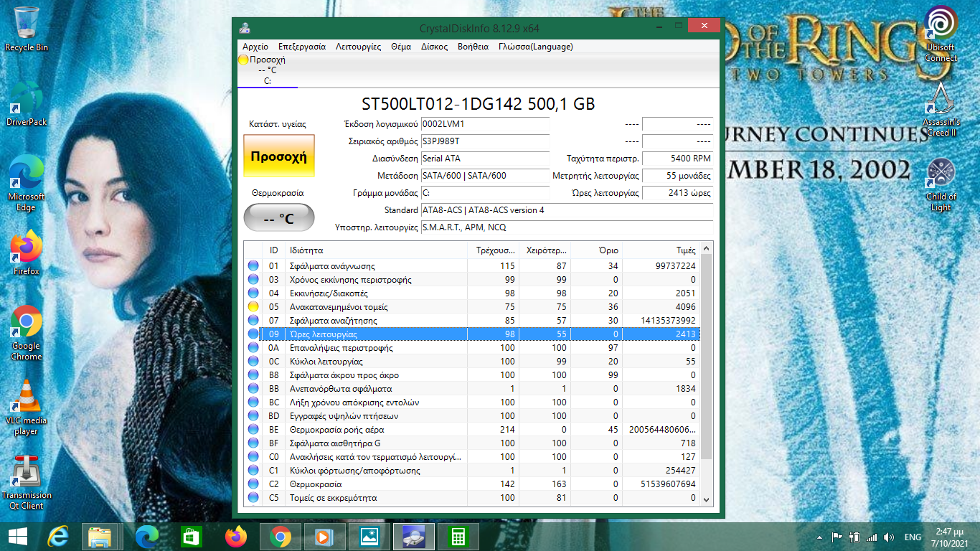Open the Recycle Bin desktop icon
This screenshot has width=980, height=551.
(x=27, y=29)
